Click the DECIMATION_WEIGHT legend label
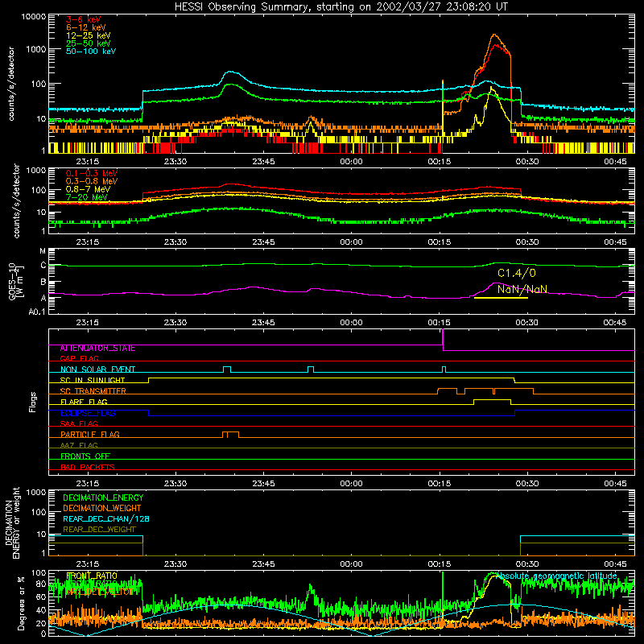Viewport: 644px width, 644px height. tap(102, 508)
